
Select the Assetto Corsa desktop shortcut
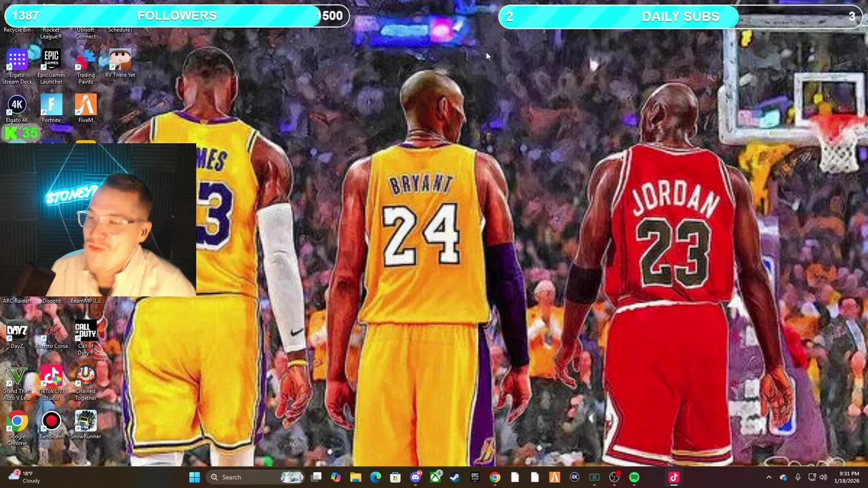tap(52, 335)
